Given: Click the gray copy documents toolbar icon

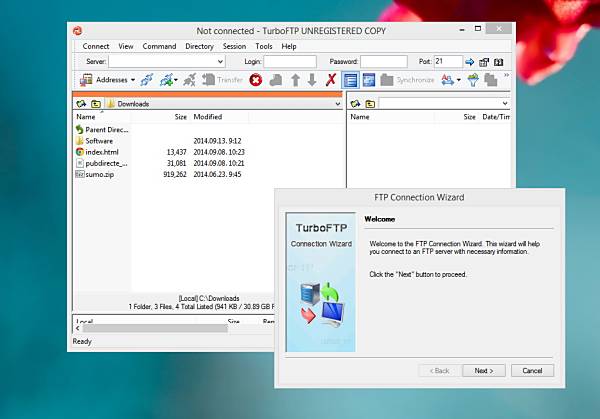Looking at the screenshot, I should point(491,80).
